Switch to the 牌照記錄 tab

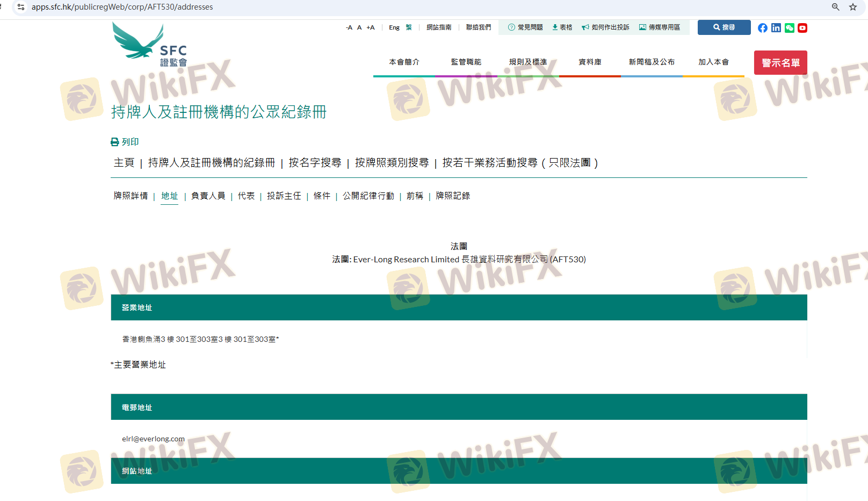(453, 196)
